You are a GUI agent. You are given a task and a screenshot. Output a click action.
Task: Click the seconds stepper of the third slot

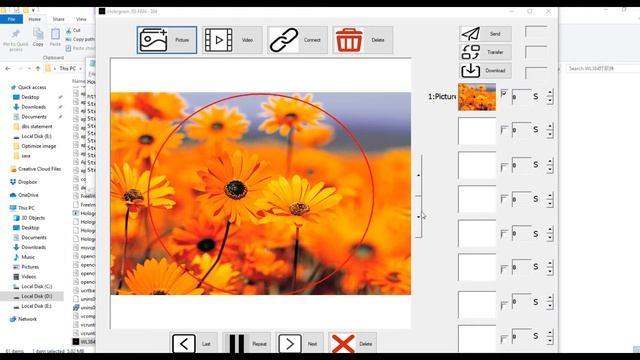(x=550, y=165)
